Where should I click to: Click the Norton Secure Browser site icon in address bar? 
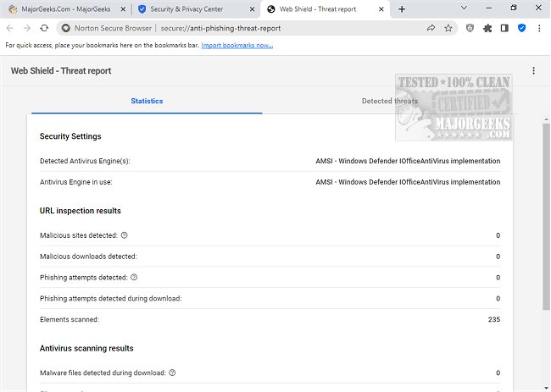[x=66, y=28]
